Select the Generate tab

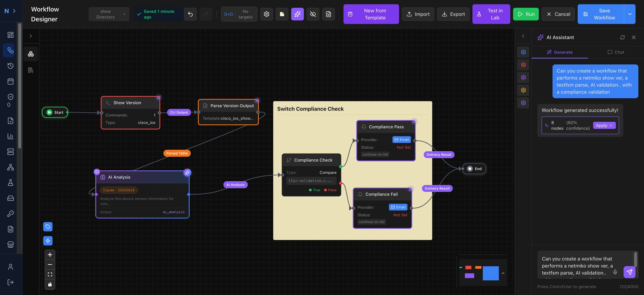coord(560,52)
